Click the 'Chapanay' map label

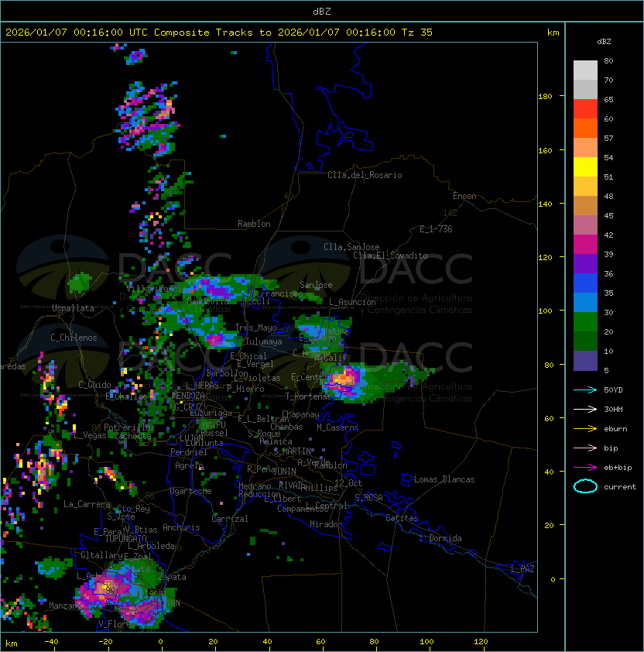click(x=300, y=414)
